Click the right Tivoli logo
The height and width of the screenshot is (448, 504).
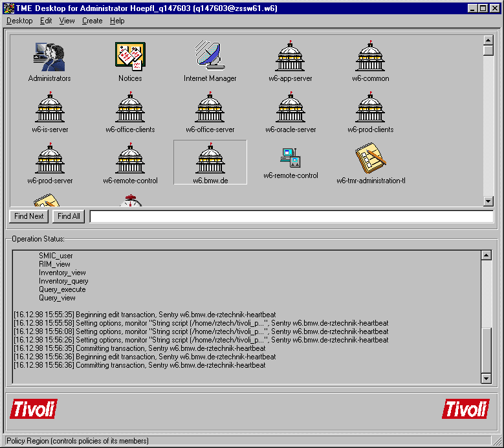pos(466,409)
